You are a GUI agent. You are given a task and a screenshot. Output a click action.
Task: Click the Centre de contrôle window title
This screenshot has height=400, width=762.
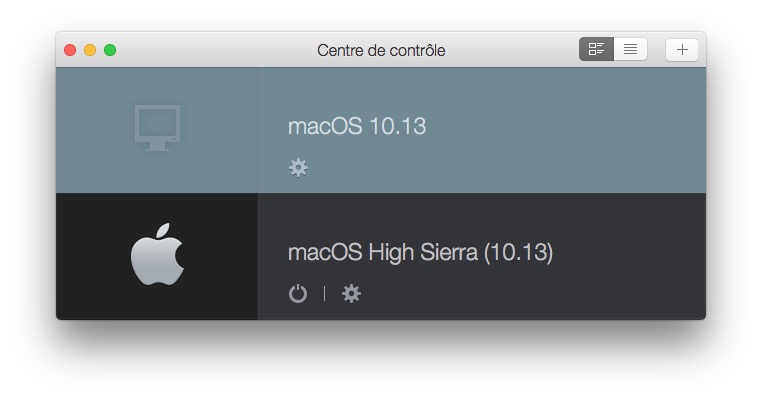click(381, 50)
